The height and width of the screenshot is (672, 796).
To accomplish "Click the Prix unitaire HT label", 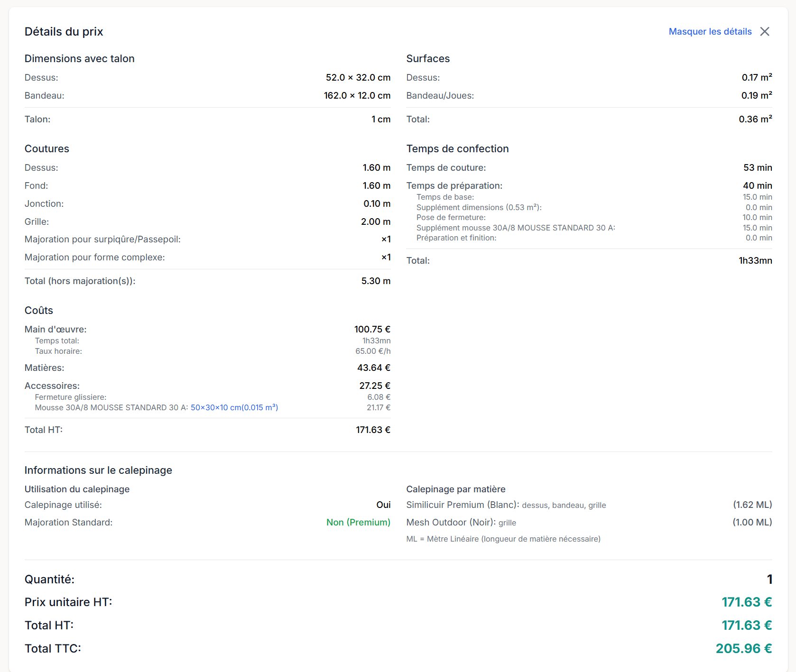I will click(x=68, y=602).
